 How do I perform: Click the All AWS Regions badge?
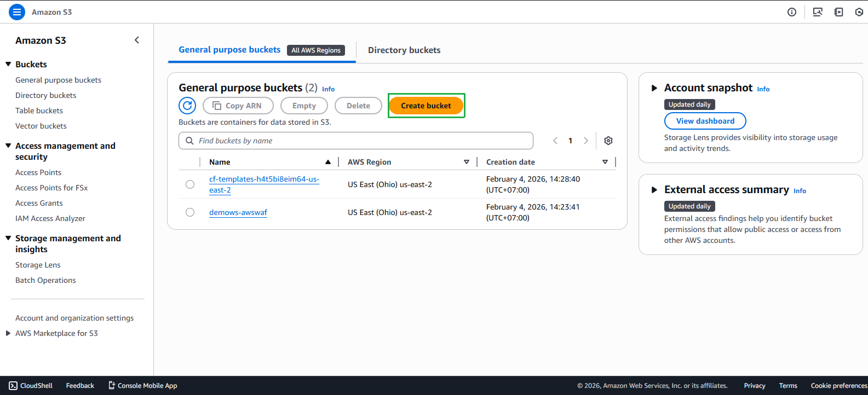pos(316,50)
